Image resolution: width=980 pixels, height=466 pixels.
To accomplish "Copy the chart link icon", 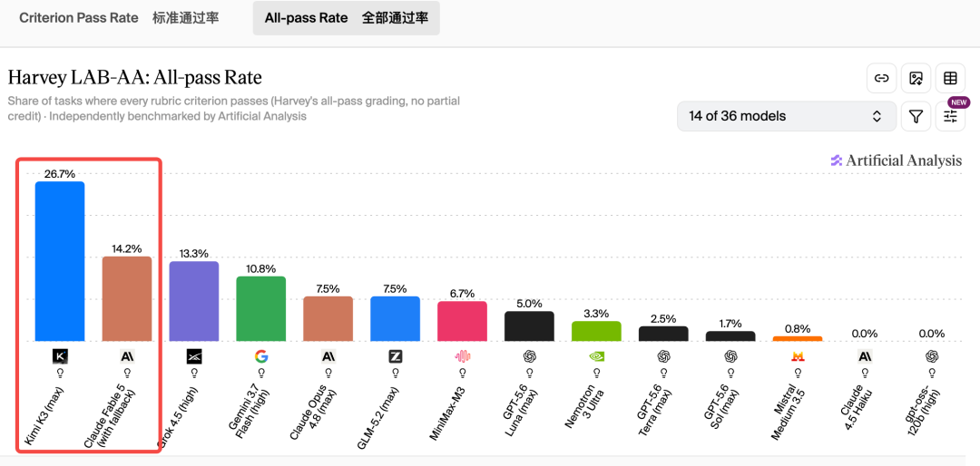I will (x=881, y=78).
